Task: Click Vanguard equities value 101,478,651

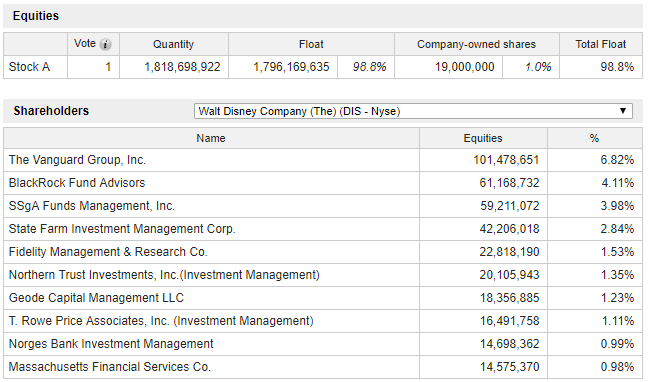Action: click(x=506, y=160)
